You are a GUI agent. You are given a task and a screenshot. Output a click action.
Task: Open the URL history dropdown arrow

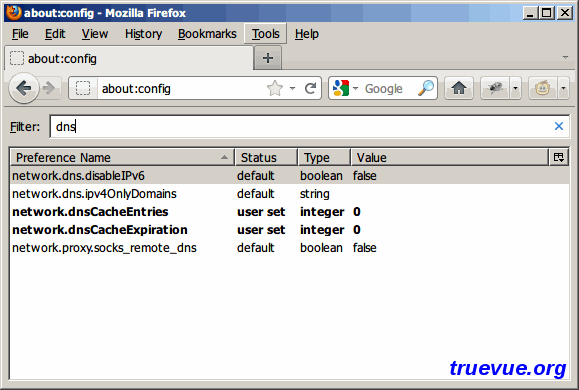point(292,88)
